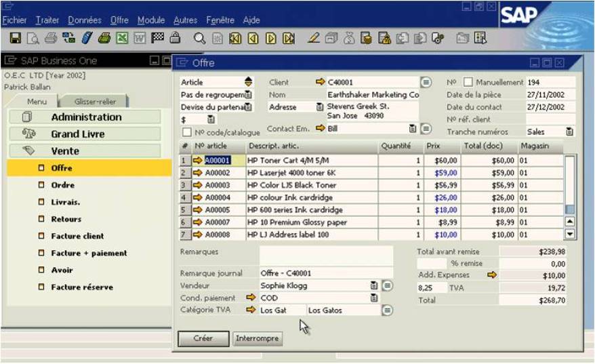Select Ordre in the Vente menu
This screenshot has height=364, width=595.
pyautogui.click(x=62, y=185)
